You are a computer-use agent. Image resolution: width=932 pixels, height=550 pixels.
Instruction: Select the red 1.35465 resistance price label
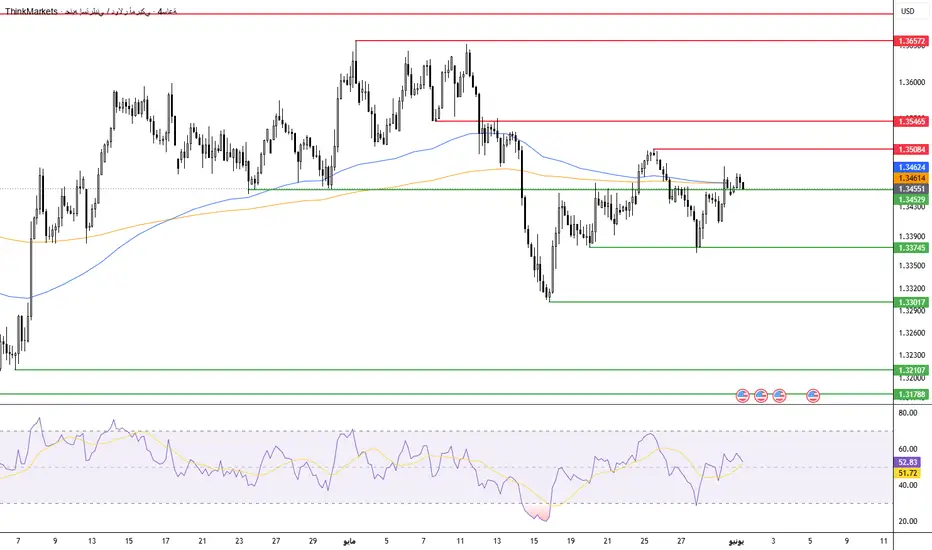pos(911,121)
